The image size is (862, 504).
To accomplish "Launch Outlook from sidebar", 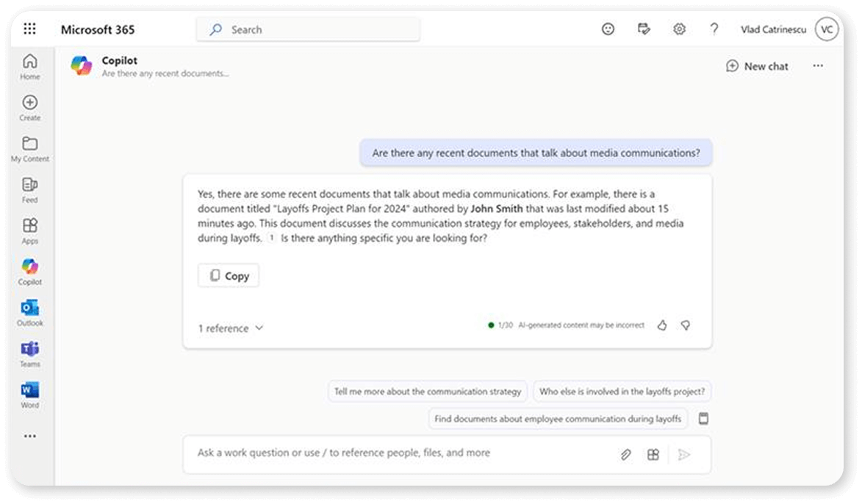I will pos(29,313).
